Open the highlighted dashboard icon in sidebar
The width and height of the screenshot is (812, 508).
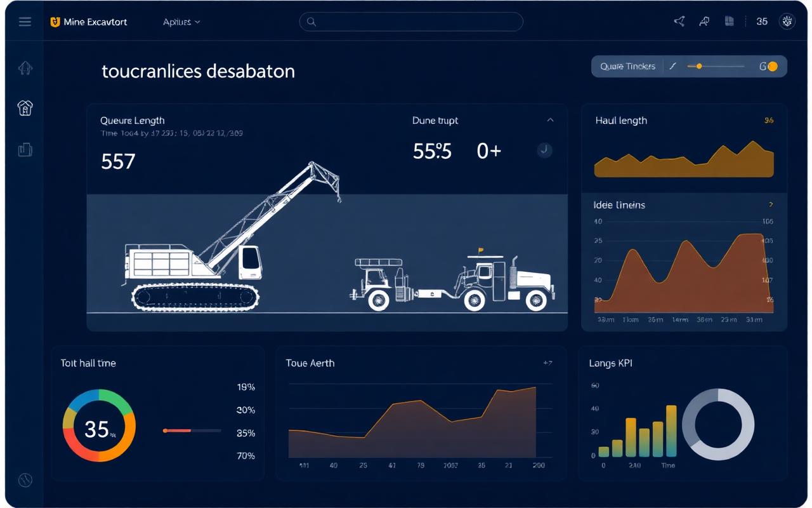(x=25, y=109)
